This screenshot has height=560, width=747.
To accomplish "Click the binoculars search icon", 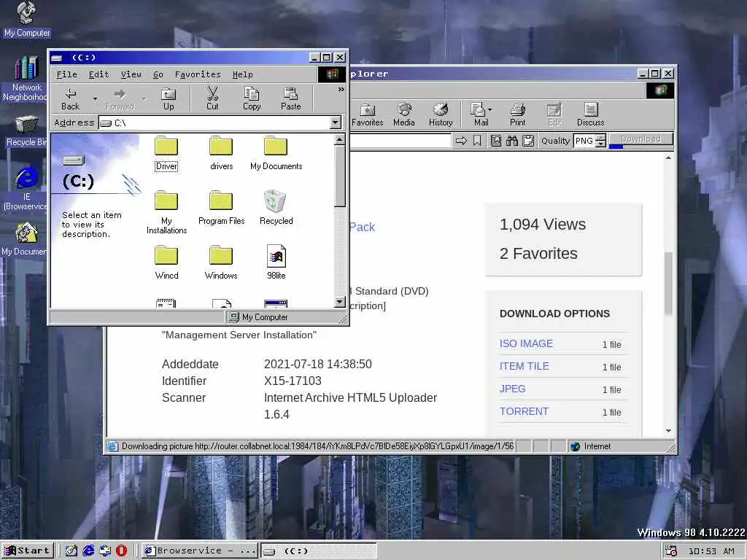I will coord(512,141).
